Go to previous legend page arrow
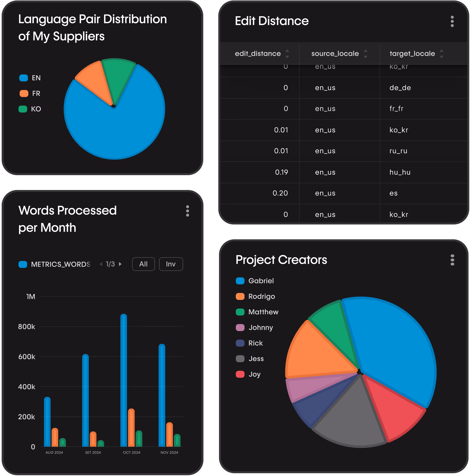This screenshot has width=470, height=476. (101, 264)
